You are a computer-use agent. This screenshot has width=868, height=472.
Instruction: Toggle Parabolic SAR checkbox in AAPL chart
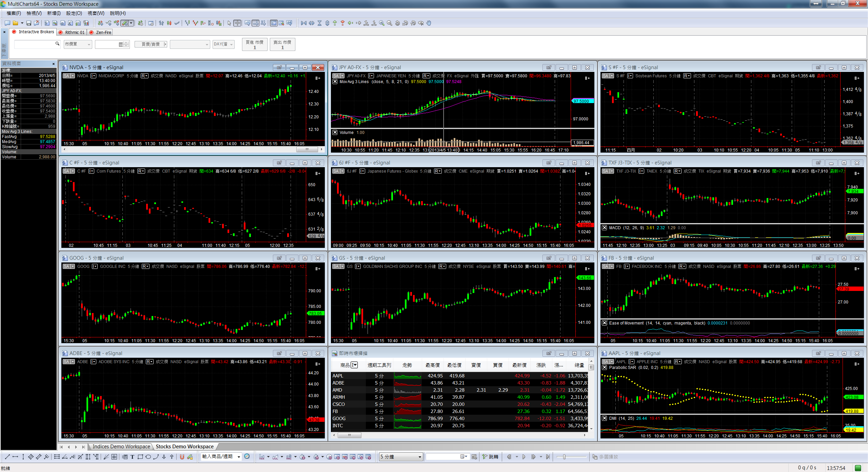coord(605,368)
